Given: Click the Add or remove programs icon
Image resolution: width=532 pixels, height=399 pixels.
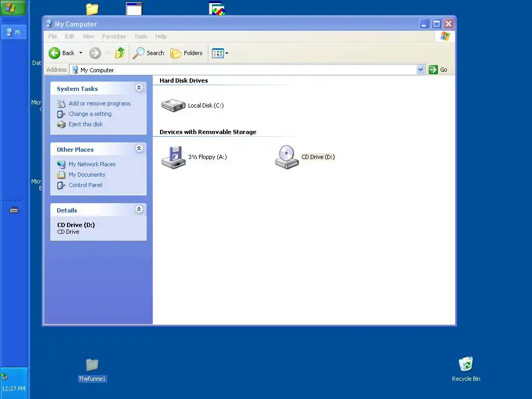Looking at the screenshot, I should pyautogui.click(x=61, y=104).
